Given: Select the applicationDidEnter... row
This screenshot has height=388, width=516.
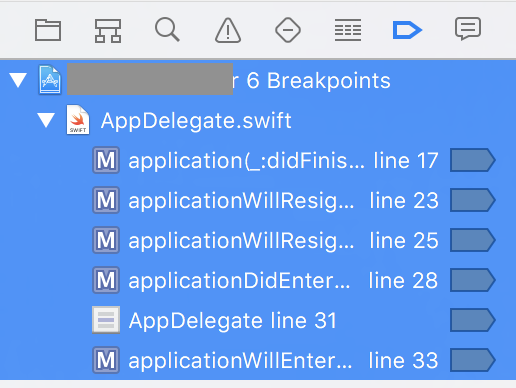Looking at the screenshot, I should pyautogui.click(x=258, y=280).
